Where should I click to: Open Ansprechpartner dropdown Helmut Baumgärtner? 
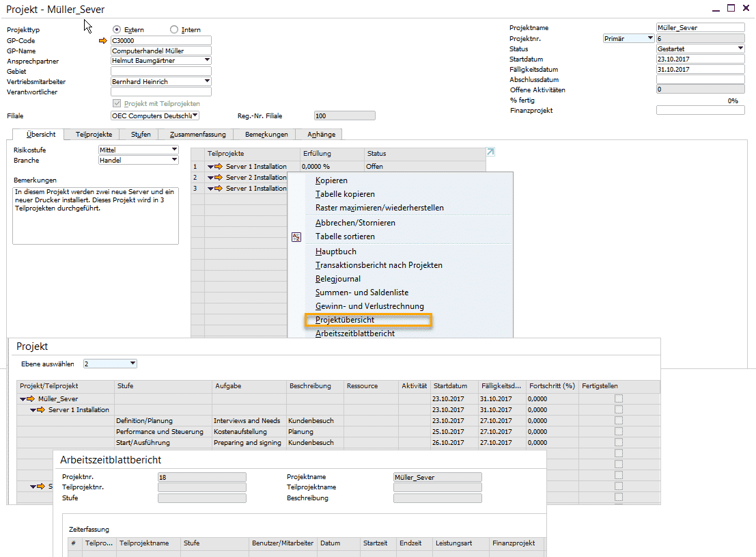[x=207, y=60]
